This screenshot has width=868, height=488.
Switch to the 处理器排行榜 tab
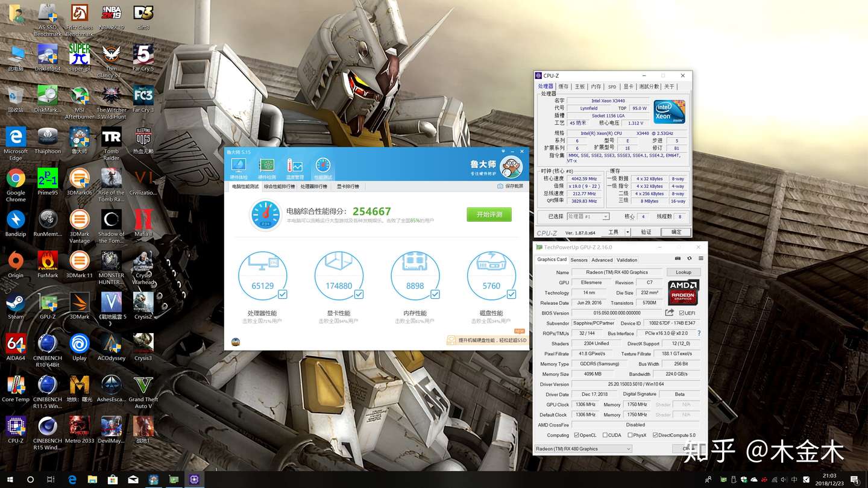point(314,187)
